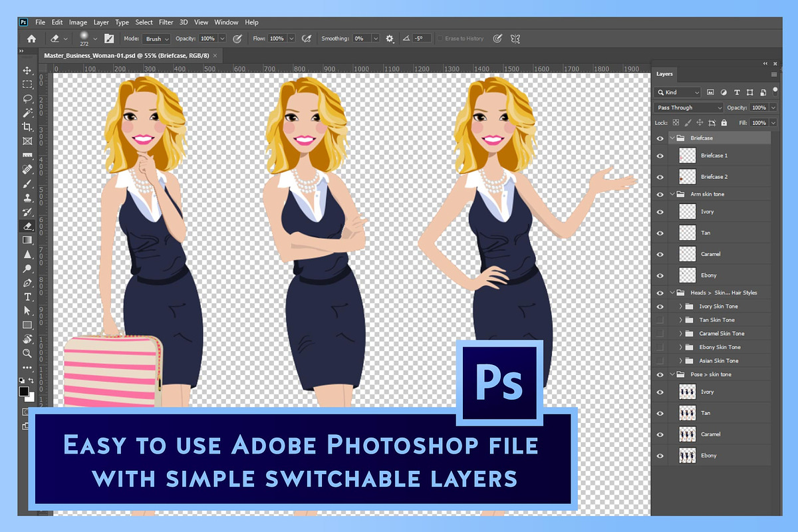Open the eraser Mode dropdown
Viewport: 798px width, 532px height.
coord(157,39)
